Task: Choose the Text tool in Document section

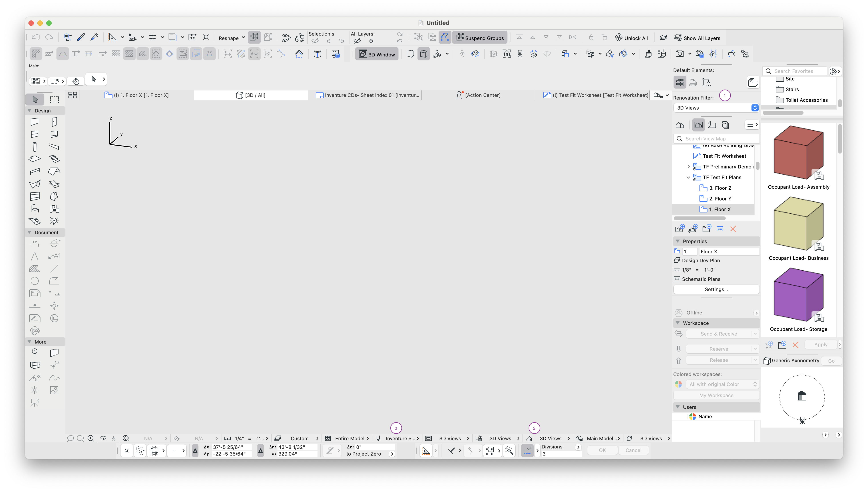Action: click(34, 256)
